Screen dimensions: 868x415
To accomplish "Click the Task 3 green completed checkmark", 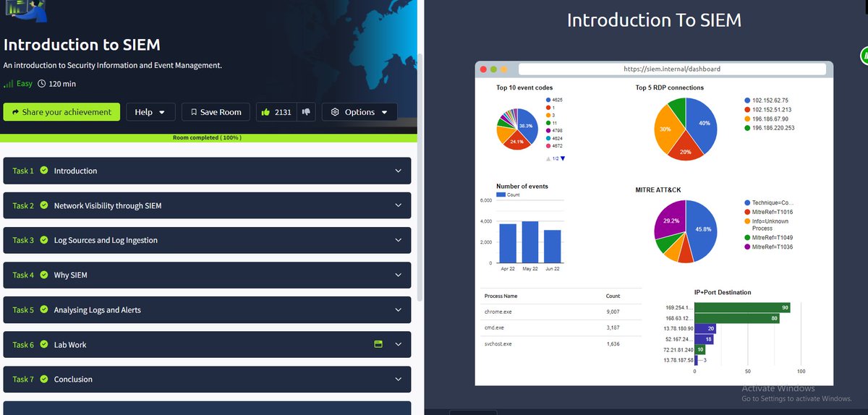I will 44,240.
